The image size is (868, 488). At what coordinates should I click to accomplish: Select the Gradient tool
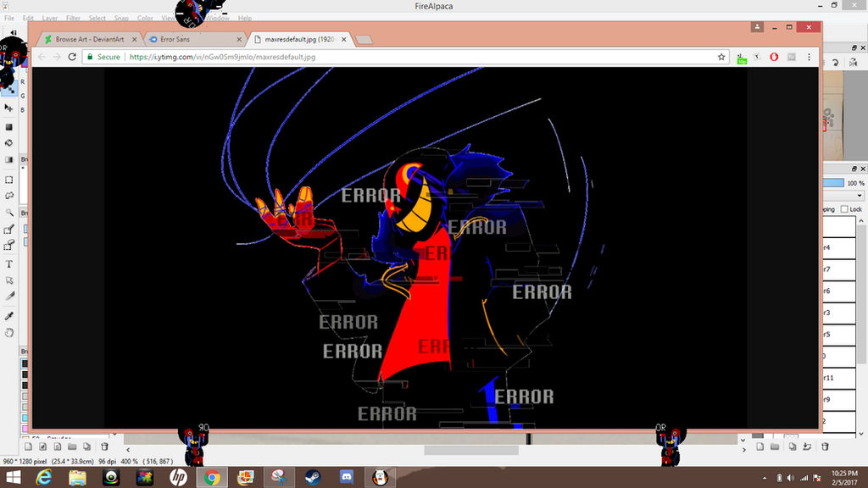click(8, 159)
